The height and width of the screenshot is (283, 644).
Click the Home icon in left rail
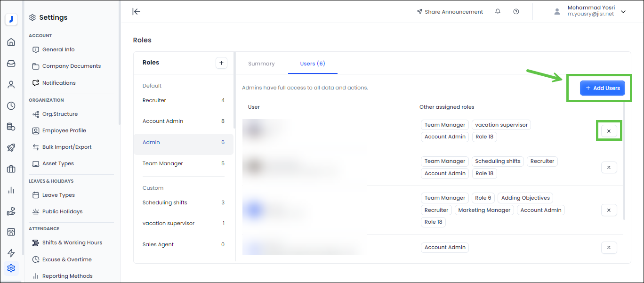tap(11, 42)
